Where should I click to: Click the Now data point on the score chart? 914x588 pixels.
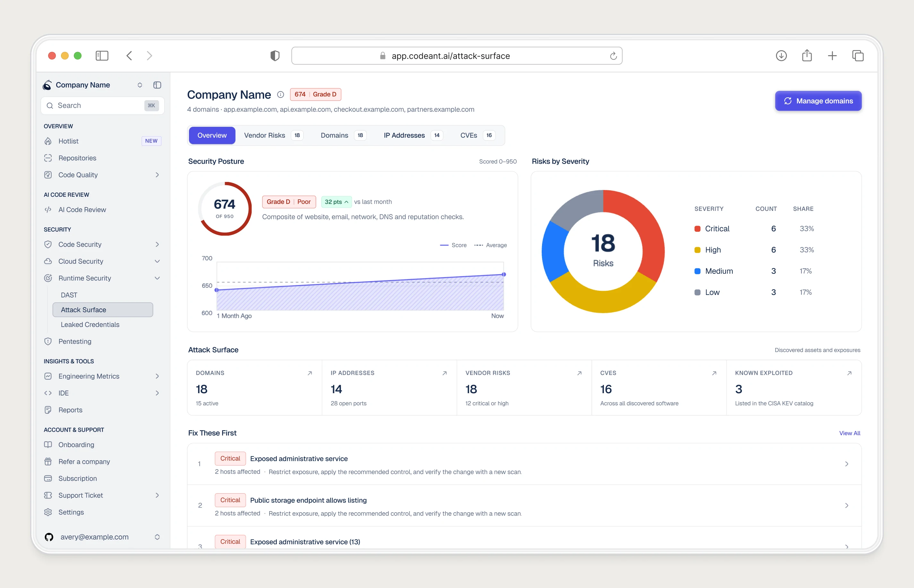[x=504, y=274]
